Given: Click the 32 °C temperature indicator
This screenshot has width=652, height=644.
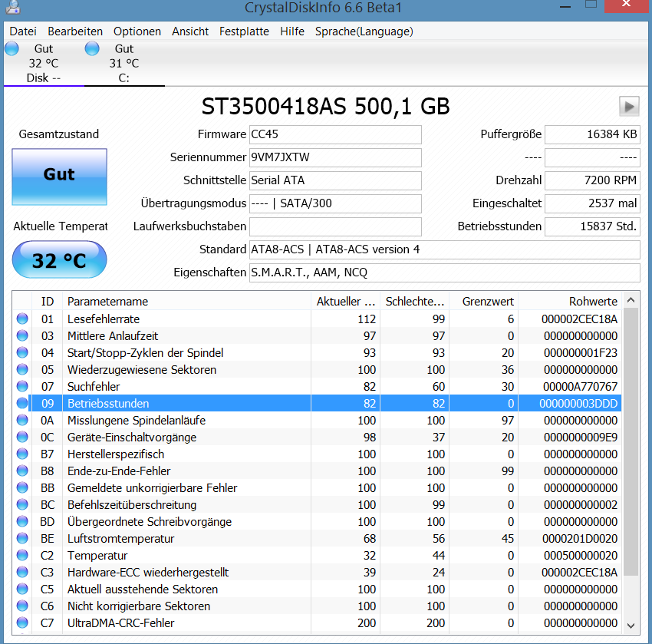Looking at the screenshot, I should 59,259.
